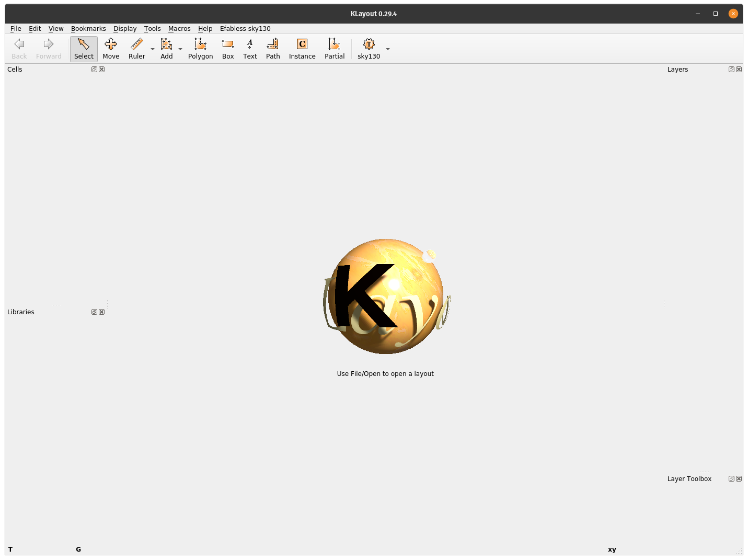Select the Box drawing tool
748x560 pixels.
pos(228,49)
